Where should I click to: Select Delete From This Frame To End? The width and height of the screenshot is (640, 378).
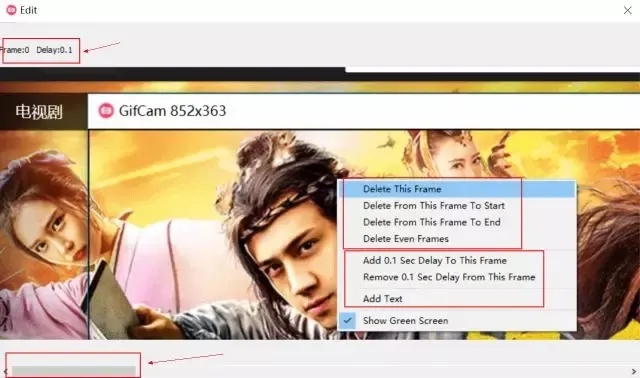pyautogui.click(x=457, y=222)
